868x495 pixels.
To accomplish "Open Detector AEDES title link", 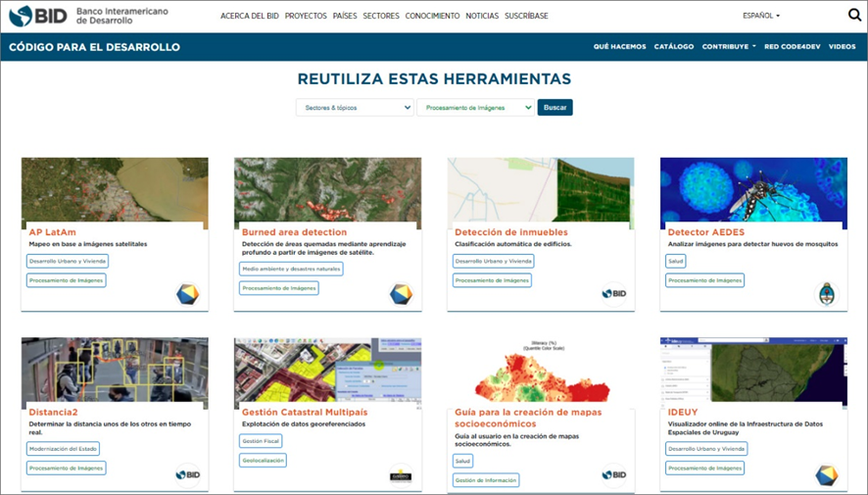I will coord(705,232).
